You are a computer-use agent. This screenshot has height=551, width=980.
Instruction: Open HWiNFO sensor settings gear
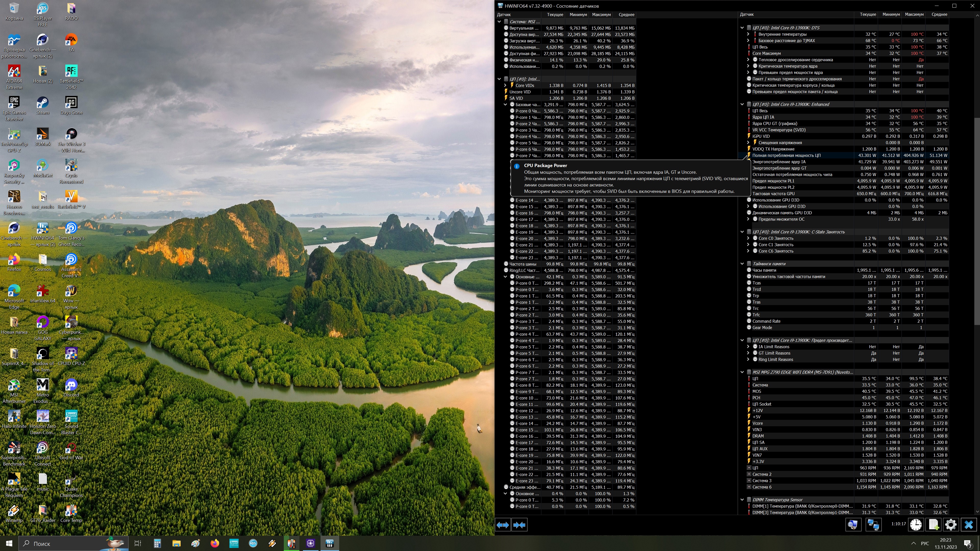pyautogui.click(x=951, y=525)
